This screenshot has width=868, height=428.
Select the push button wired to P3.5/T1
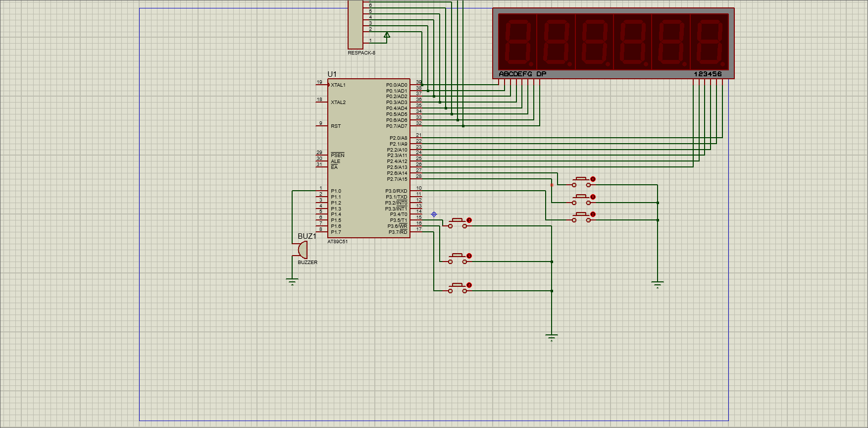coord(458,223)
